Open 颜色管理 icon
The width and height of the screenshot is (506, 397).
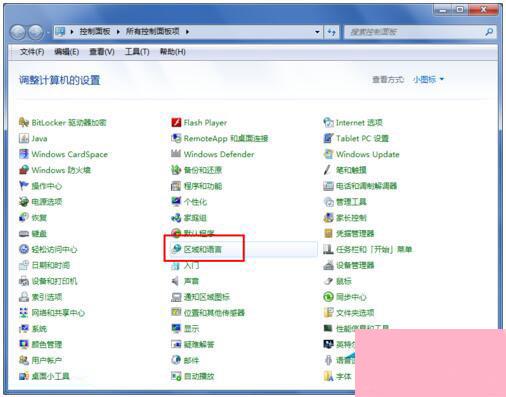click(24, 344)
